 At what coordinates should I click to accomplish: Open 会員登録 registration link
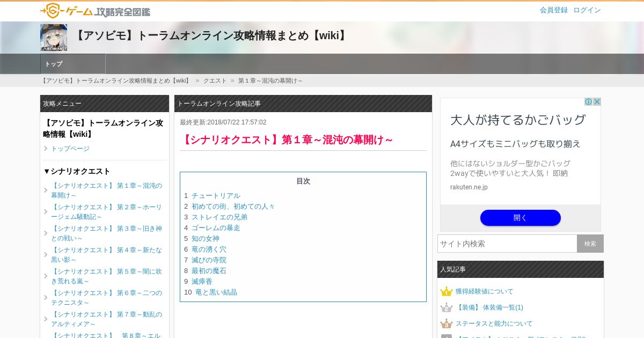(x=554, y=10)
